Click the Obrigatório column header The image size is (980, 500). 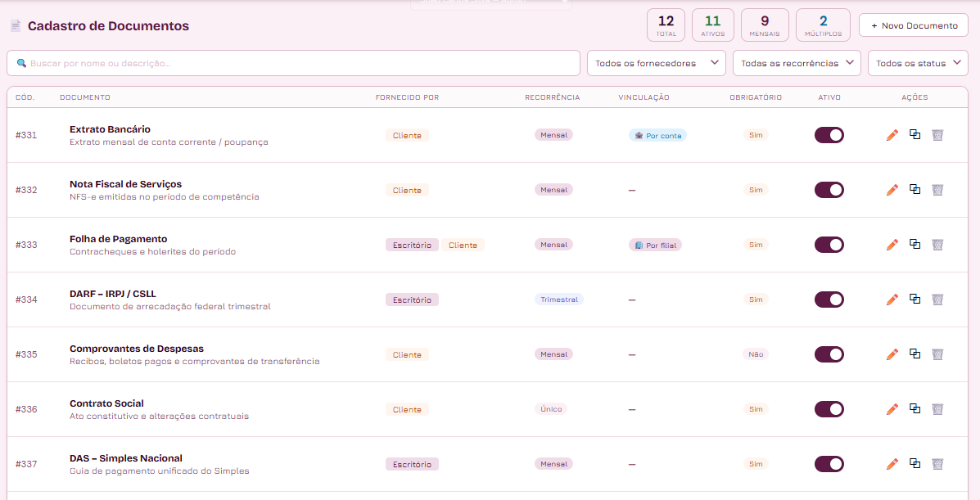click(x=756, y=97)
